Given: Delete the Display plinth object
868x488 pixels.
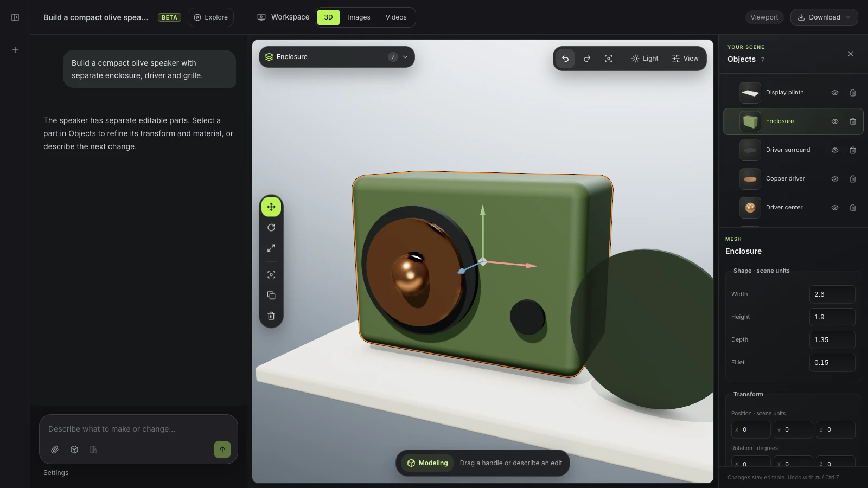Looking at the screenshot, I should [853, 93].
